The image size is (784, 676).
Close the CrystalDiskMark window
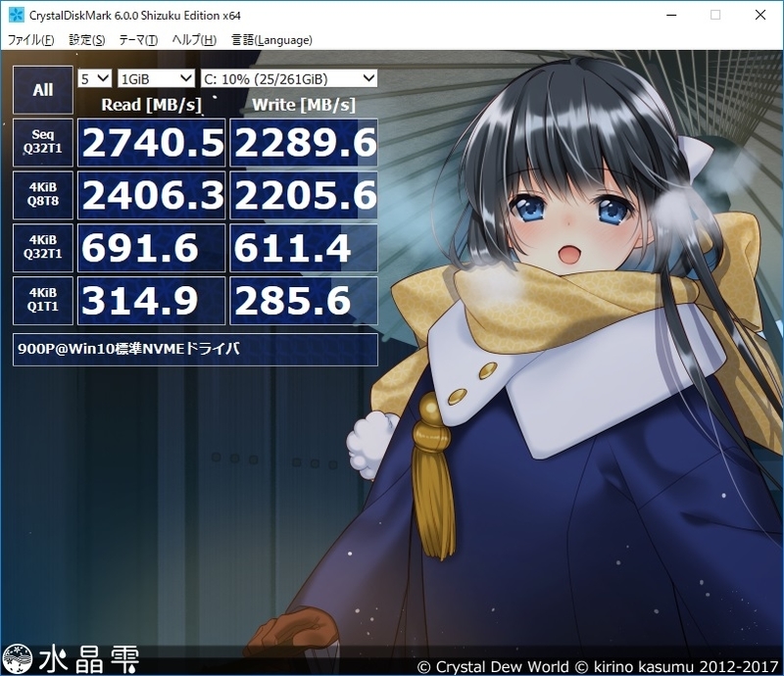tap(760, 15)
